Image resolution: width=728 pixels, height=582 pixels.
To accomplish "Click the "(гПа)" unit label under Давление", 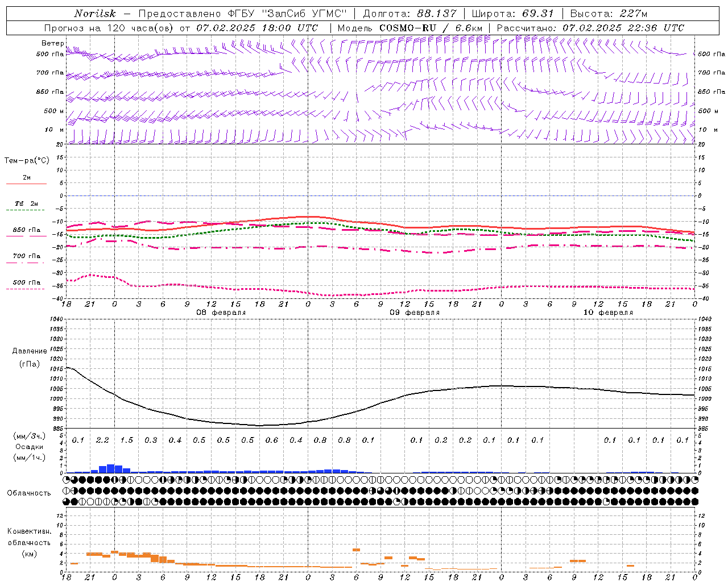I will pyautogui.click(x=30, y=364).
